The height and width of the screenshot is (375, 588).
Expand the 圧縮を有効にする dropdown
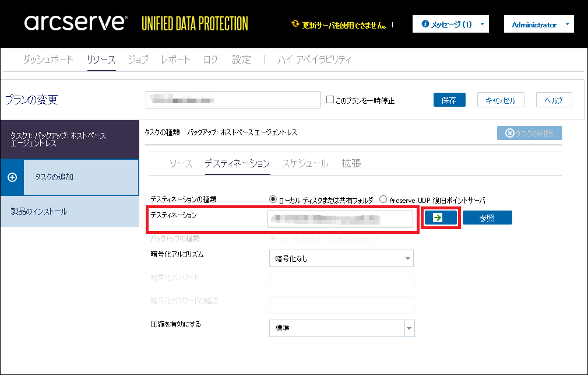click(341, 328)
